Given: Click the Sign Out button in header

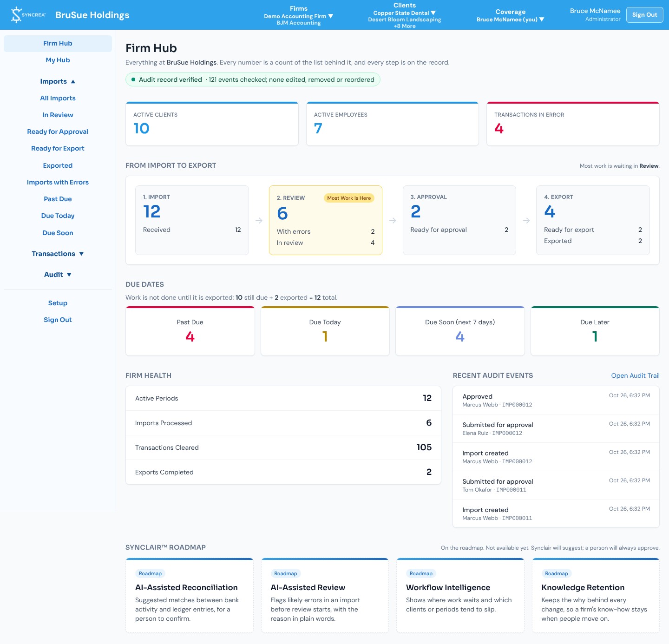Looking at the screenshot, I should [x=644, y=15].
